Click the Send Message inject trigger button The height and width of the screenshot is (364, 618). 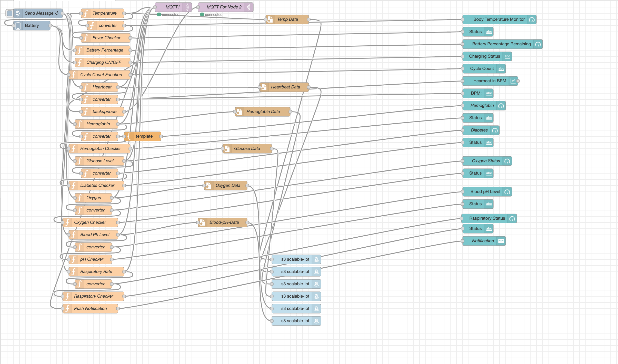point(9,13)
